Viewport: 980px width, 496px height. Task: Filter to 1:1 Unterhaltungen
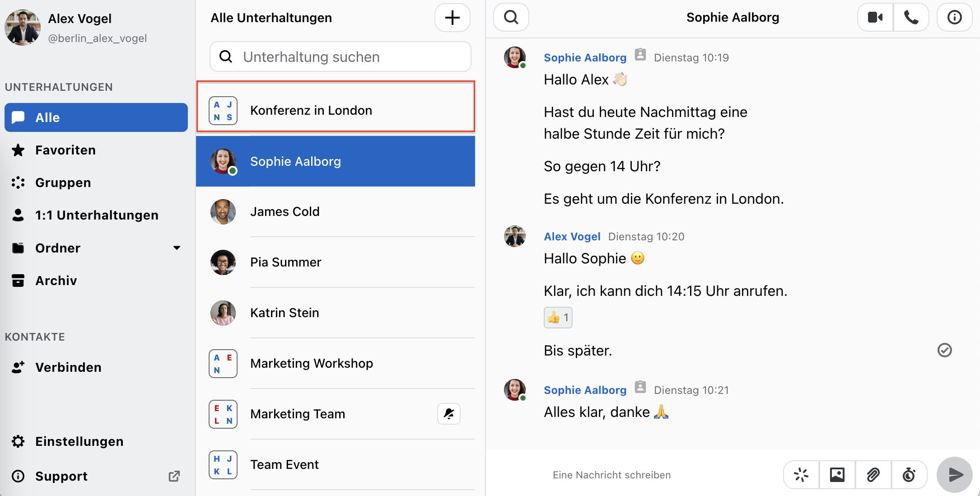coord(96,215)
